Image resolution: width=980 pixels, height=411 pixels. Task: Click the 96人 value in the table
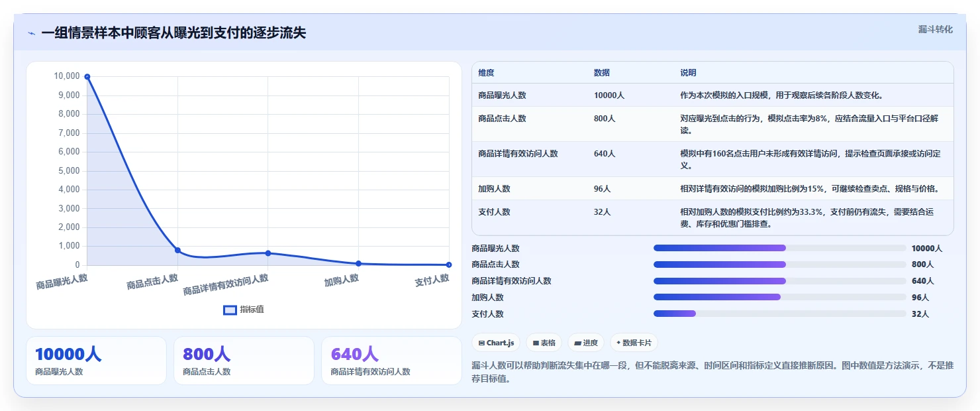[602, 189]
